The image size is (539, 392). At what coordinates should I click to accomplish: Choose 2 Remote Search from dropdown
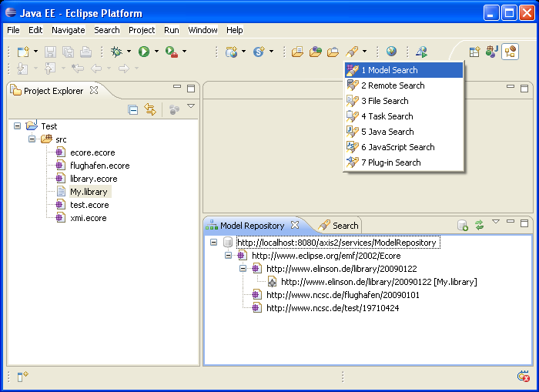[404, 85]
